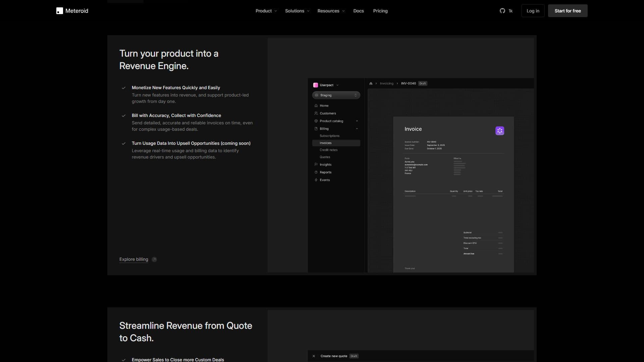Click the Insights label in sidebar
The width and height of the screenshot is (644, 362).
[325, 165]
